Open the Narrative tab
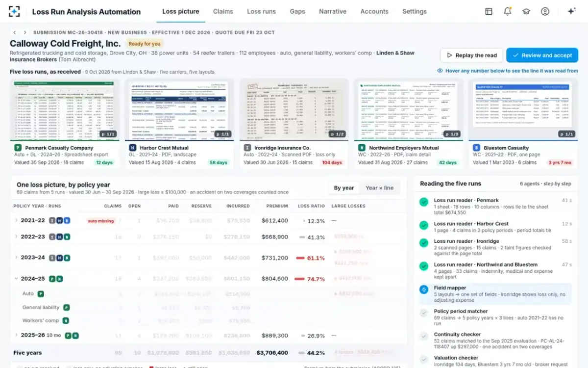The image size is (588, 368). click(333, 11)
